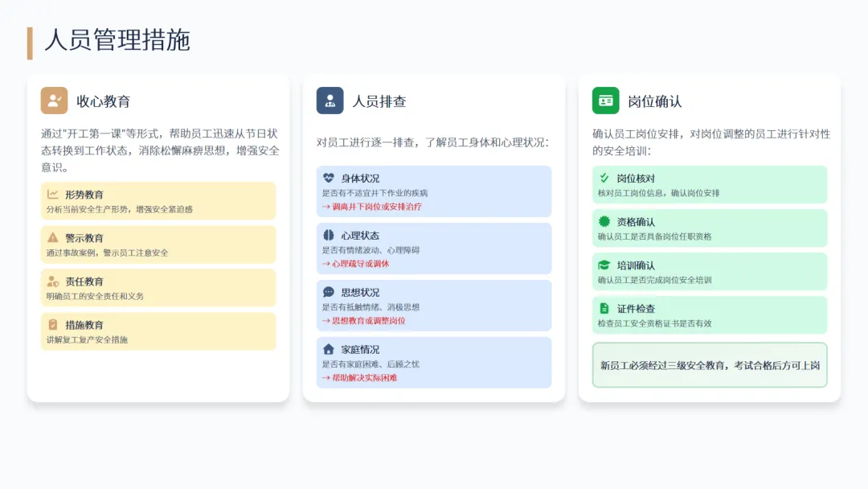The width and height of the screenshot is (868, 489).
Task: Click the speech bubble icon beside 思想状况
Action: (x=328, y=292)
